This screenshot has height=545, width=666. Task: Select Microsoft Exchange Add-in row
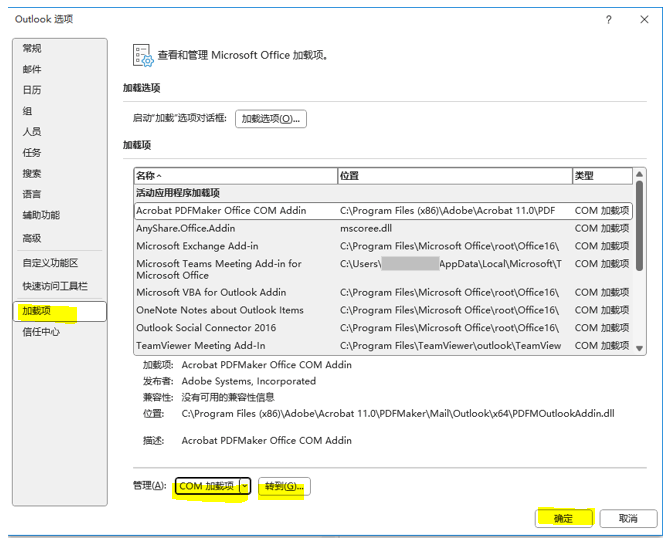coord(383,246)
